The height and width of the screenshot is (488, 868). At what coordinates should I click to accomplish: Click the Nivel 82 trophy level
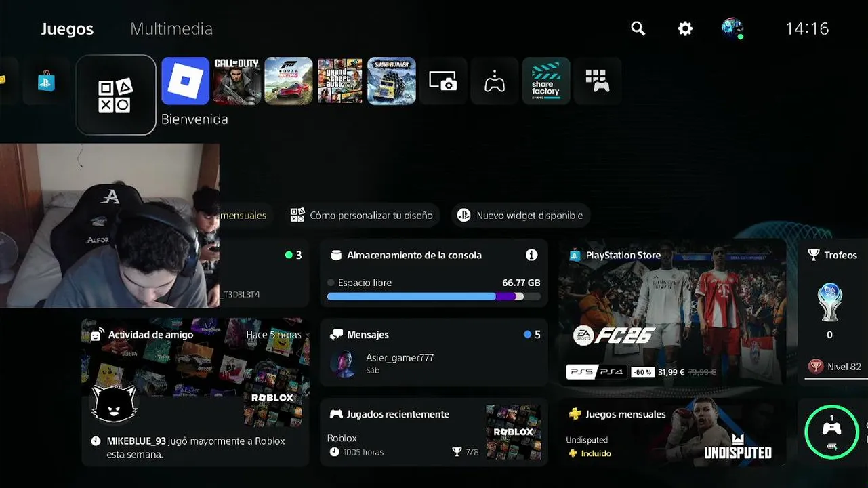coord(844,367)
